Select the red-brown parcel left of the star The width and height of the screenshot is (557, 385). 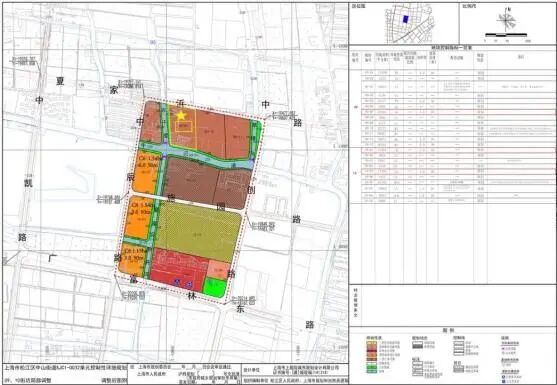click(151, 121)
